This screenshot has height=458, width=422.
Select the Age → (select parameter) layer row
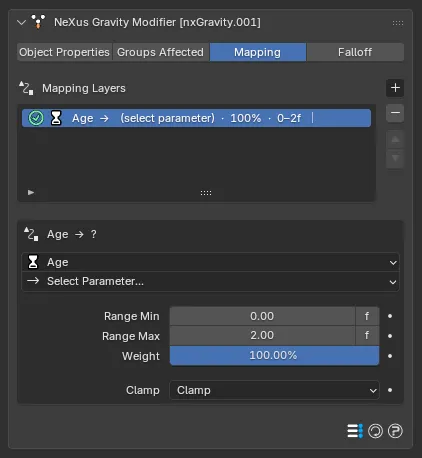(x=196, y=118)
